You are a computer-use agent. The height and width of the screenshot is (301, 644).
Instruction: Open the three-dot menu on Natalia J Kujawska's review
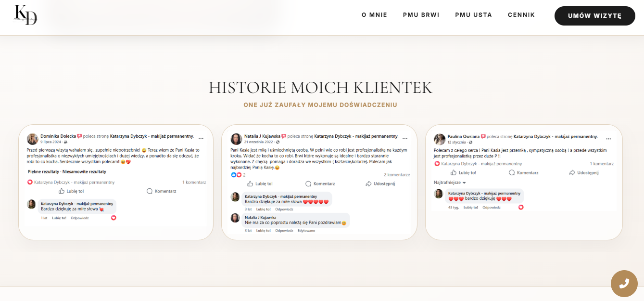(x=405, y=139)
